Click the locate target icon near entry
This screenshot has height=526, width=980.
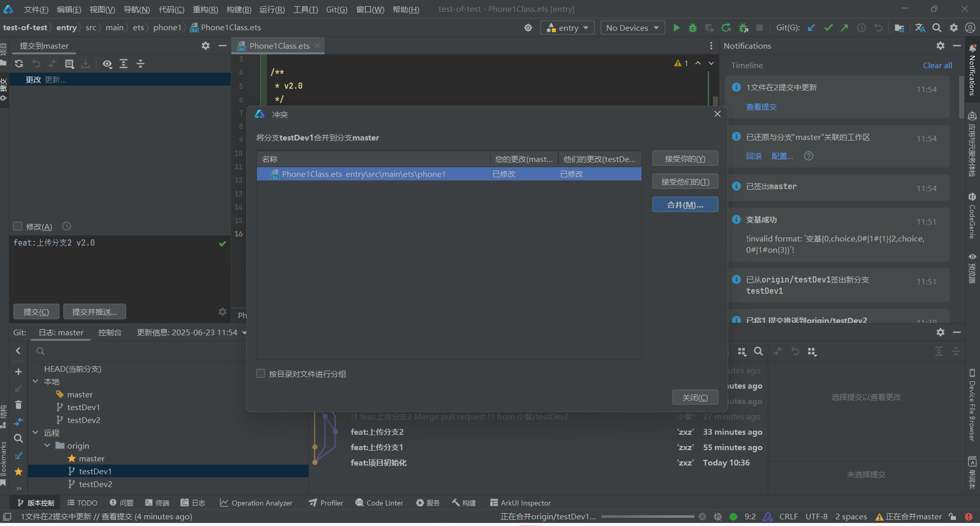[528, 28]
